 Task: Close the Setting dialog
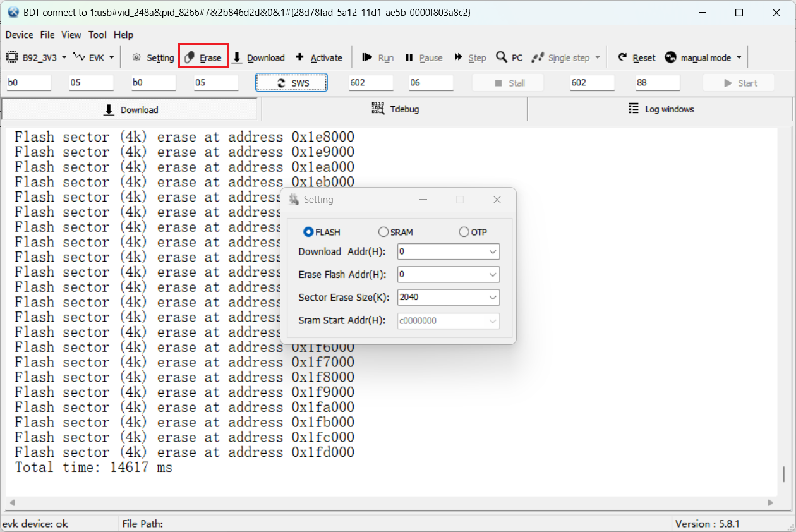click(497, 200)
